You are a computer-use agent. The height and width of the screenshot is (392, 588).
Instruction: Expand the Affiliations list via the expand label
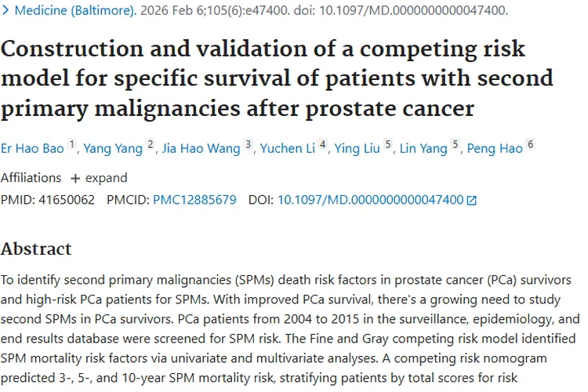(106, 178)
